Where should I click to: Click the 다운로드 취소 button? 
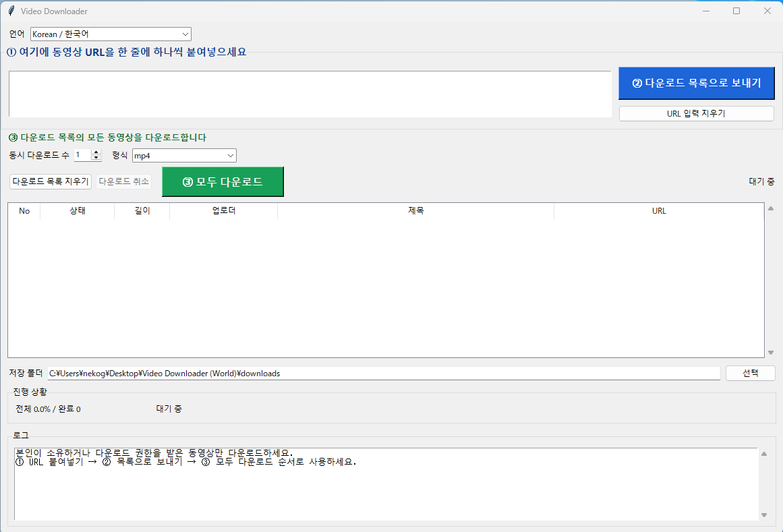(x=124, y=181)
